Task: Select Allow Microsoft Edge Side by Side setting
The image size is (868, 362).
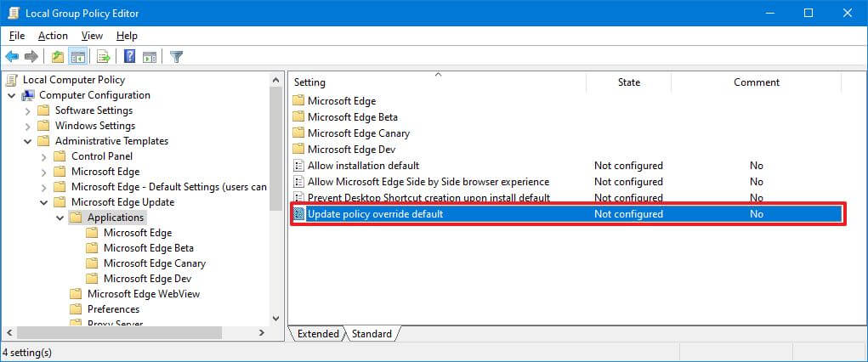Action: tap(428, 182)
